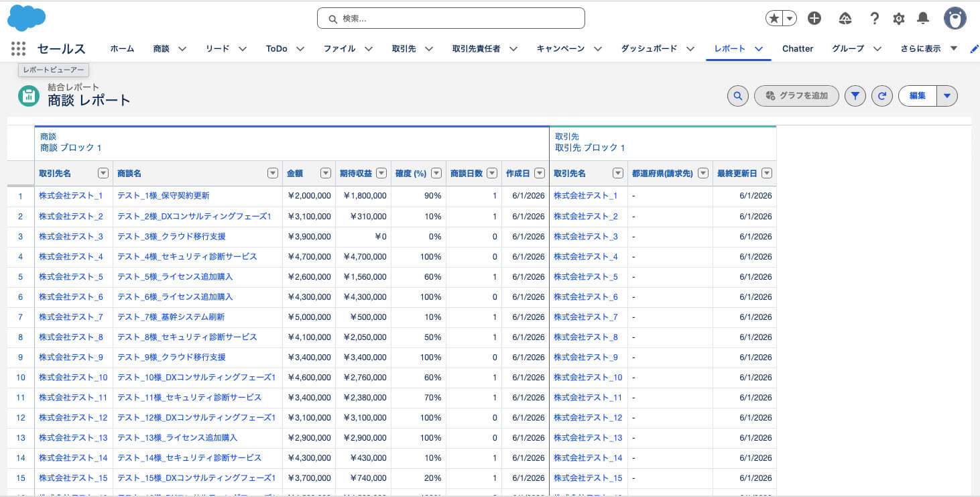Click amount ¥5,000,000 cell
Screen dimensions: 980x497
(309, 317)
